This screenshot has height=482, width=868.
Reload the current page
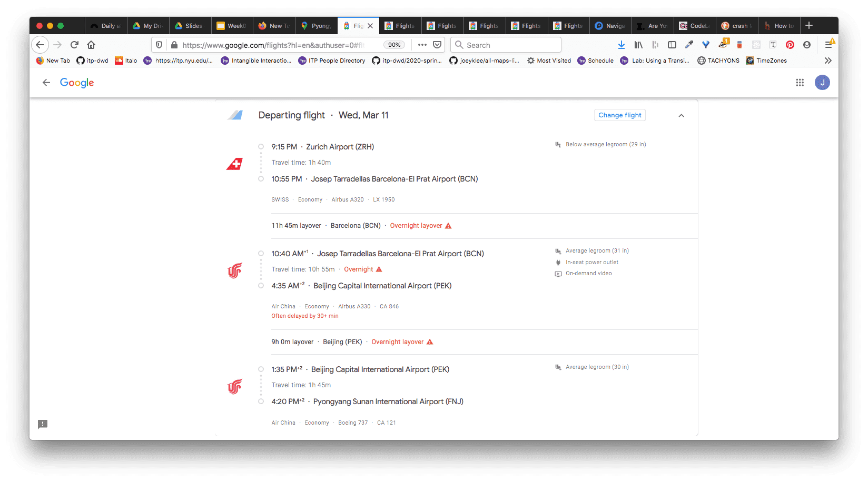point(74,45)
